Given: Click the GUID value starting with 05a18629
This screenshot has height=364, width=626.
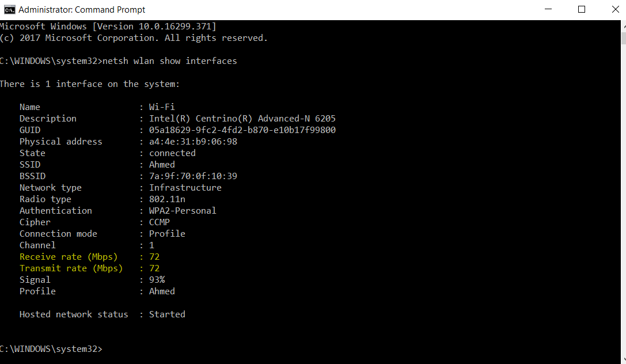Looking at the screenshot, I should (242, 130).
